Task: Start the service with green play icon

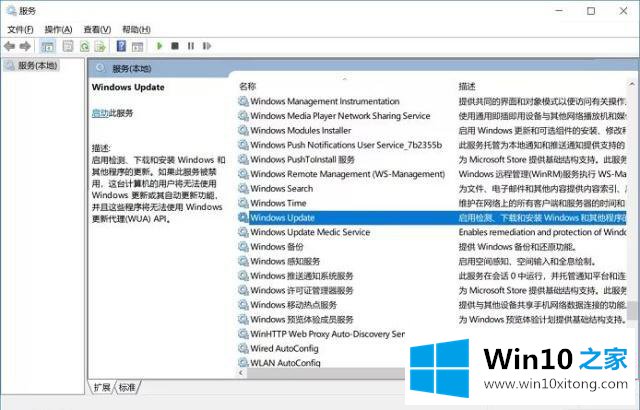Action: point(160,46)
